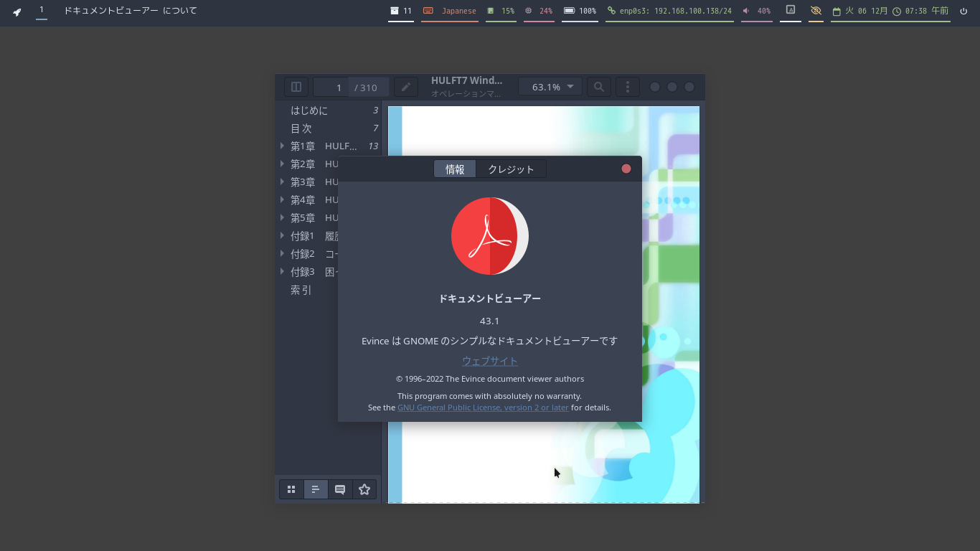Viewport: 980px width, 551px height.
Task: Select 索引 outline row
Action: point(328,290)
